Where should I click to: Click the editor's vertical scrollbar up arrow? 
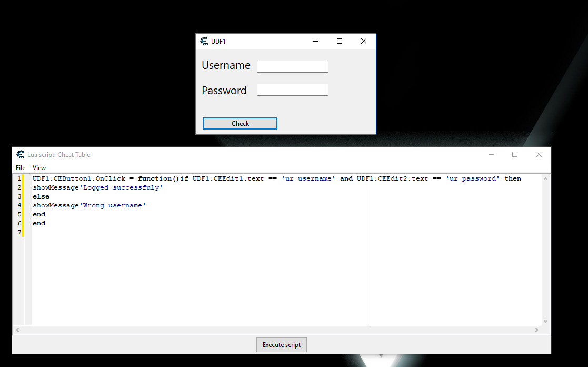click(545, 179)
